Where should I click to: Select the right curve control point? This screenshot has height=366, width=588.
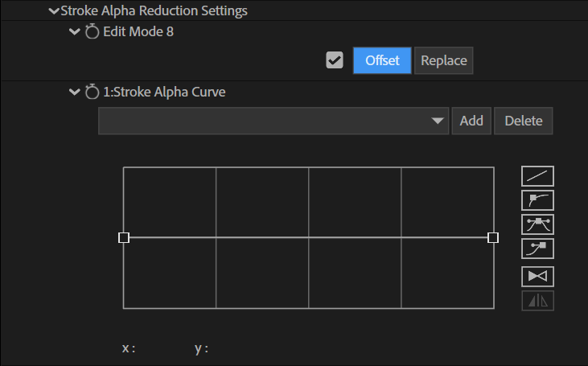(x=493, y=238)
